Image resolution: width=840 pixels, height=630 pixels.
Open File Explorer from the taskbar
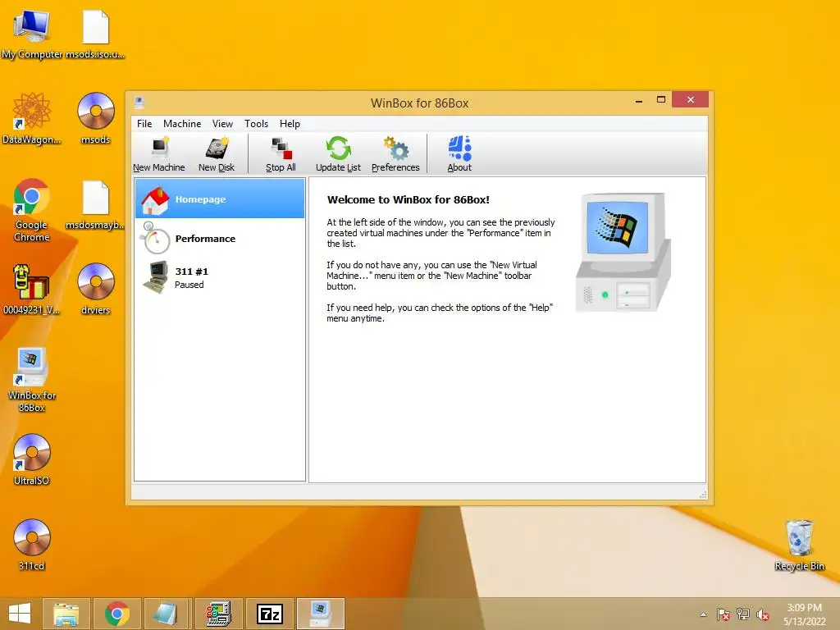coord(66,614)
